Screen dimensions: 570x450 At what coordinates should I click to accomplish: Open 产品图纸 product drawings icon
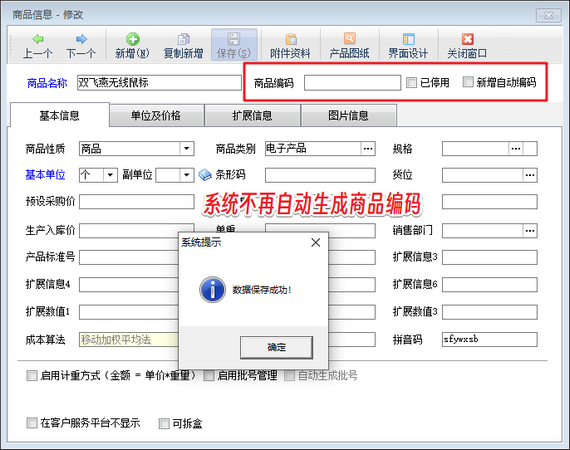tap(349, 39)
